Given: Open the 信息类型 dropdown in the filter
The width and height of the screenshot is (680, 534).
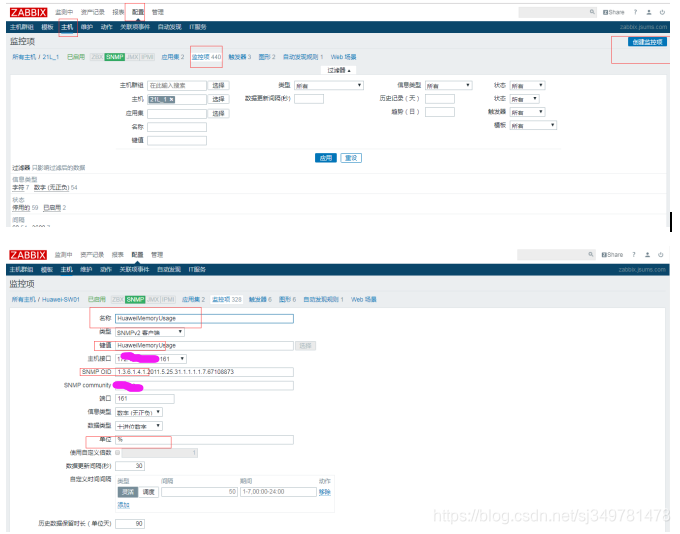Looking at the screenshot, I should point(448,85).
